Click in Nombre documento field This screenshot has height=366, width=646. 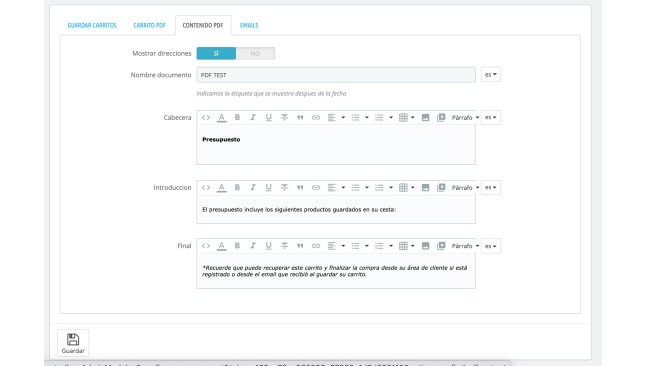336,75
